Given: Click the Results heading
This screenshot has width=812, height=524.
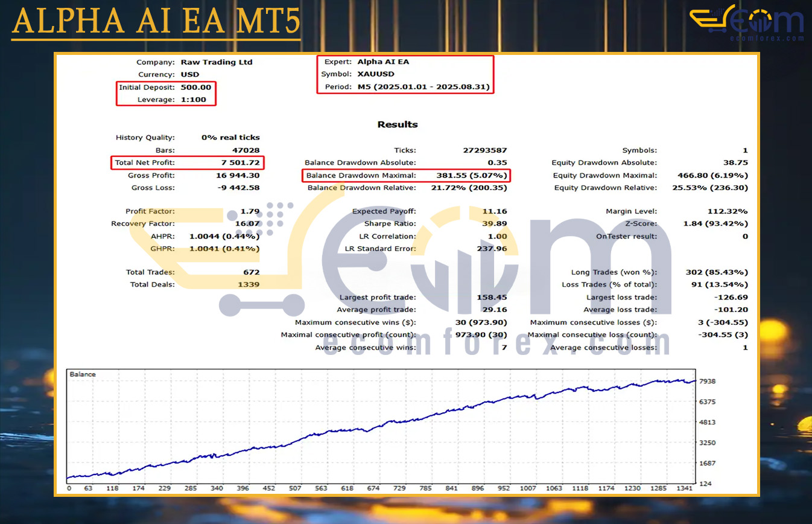Looking at the screenshot, I should (x=397, y=124).
